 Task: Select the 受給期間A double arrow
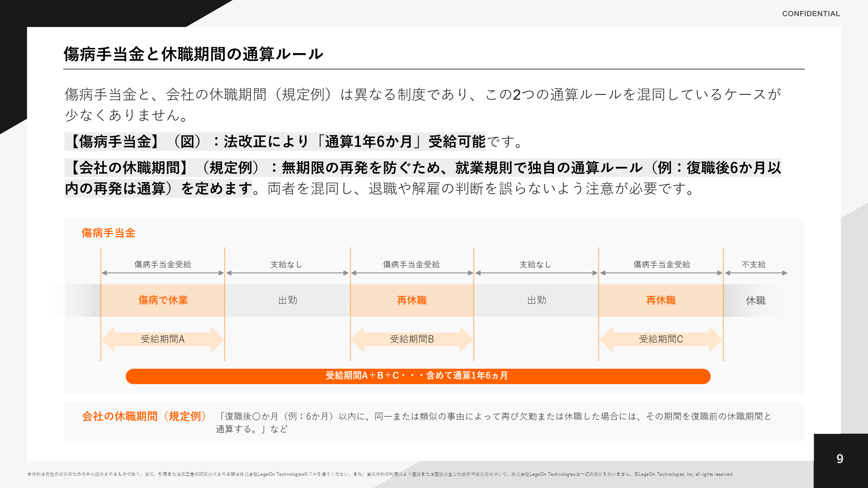point(163,339)
